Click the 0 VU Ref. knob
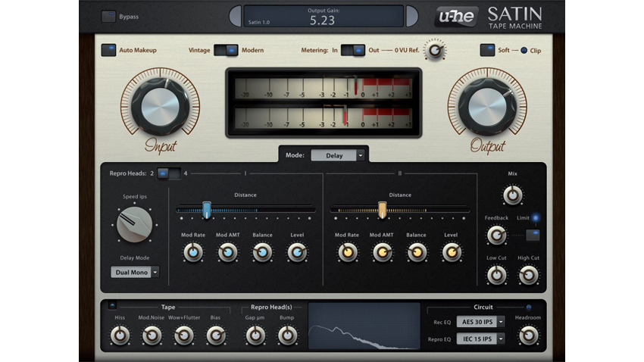644x362 pixels. coord(435,51)
